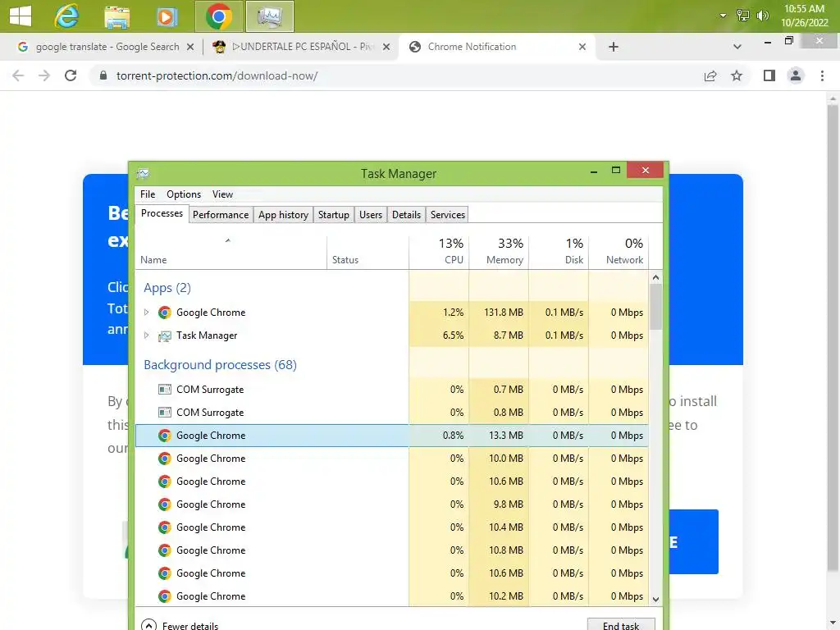Switch to the Details tab

(x=406, y=215)
